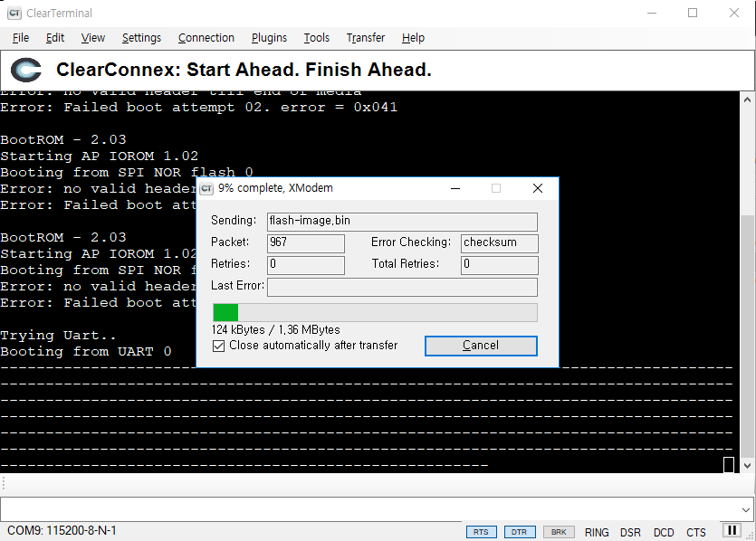Viewport: 756px width, 541px height.
Task: Click the command input text box
Action: (369, 509)
